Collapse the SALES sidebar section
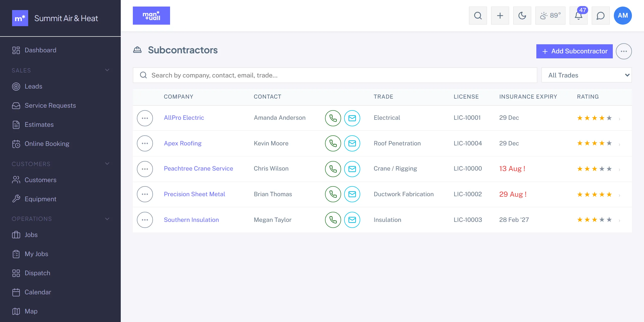 coord(107,70)
